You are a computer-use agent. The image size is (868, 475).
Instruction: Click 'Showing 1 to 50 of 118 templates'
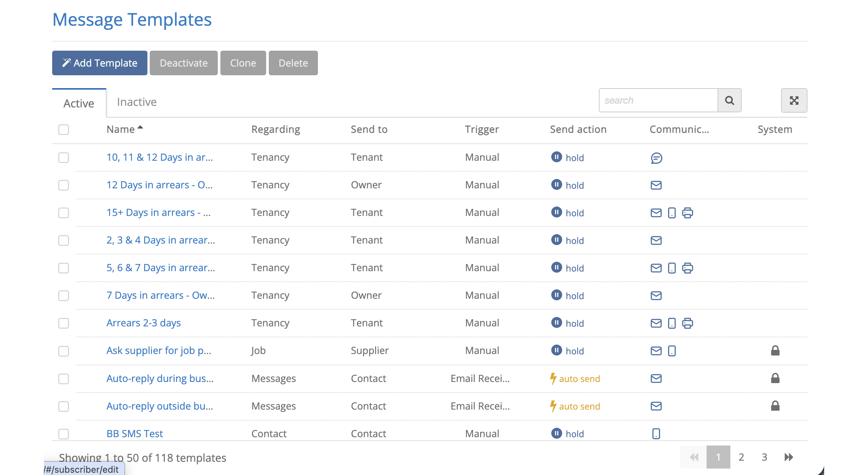point(143,458)
